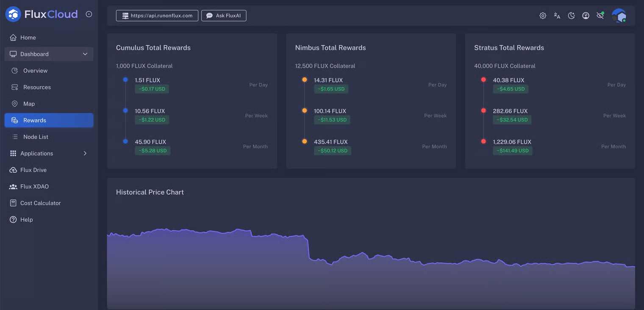Viewport: 644px width, 310px height.
Task: Open Flux Drive cloud item
Action: coord(33,170)
